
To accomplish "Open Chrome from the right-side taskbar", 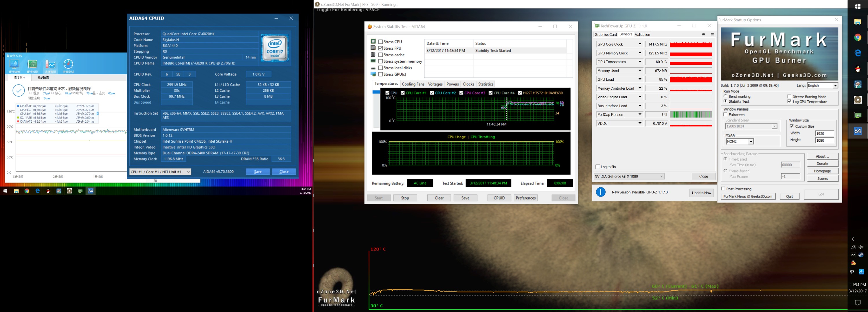I will pyautogui.click(x=858, y=37).
